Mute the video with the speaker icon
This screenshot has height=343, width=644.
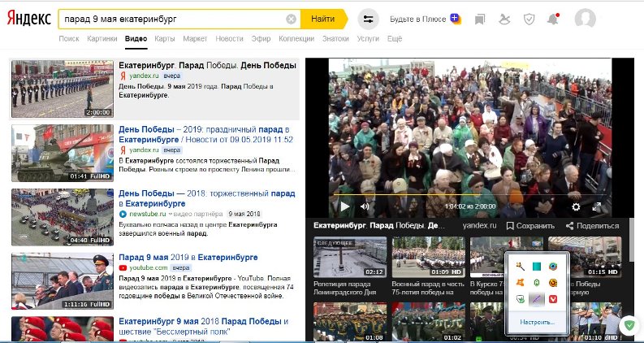(x=365, y=206)
